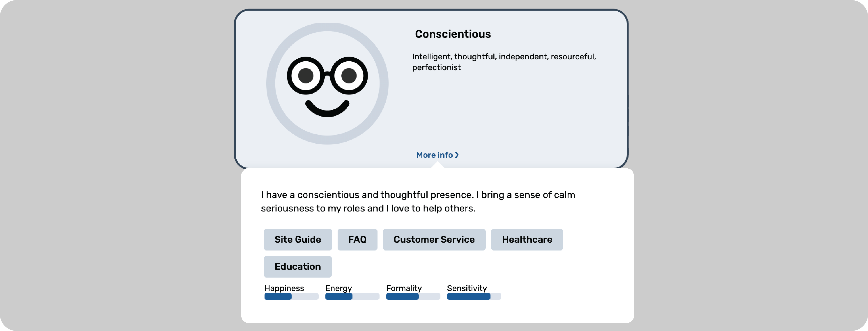The image size is (868, 331).
Task: Click the Happiness level bar
Action: pyautogui.click(x=291, y=297)
